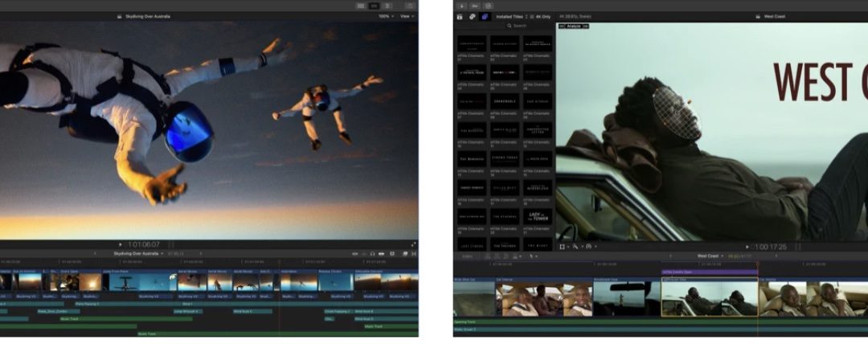Show the Titles and Generators sidebar
The image size is (868, 344).
click(485, 17)
